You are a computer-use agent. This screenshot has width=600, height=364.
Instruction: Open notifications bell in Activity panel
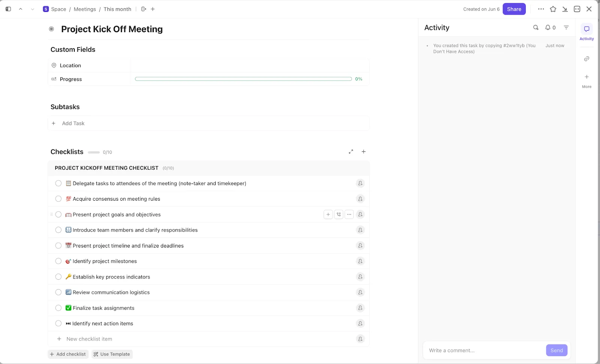(550, 27)
